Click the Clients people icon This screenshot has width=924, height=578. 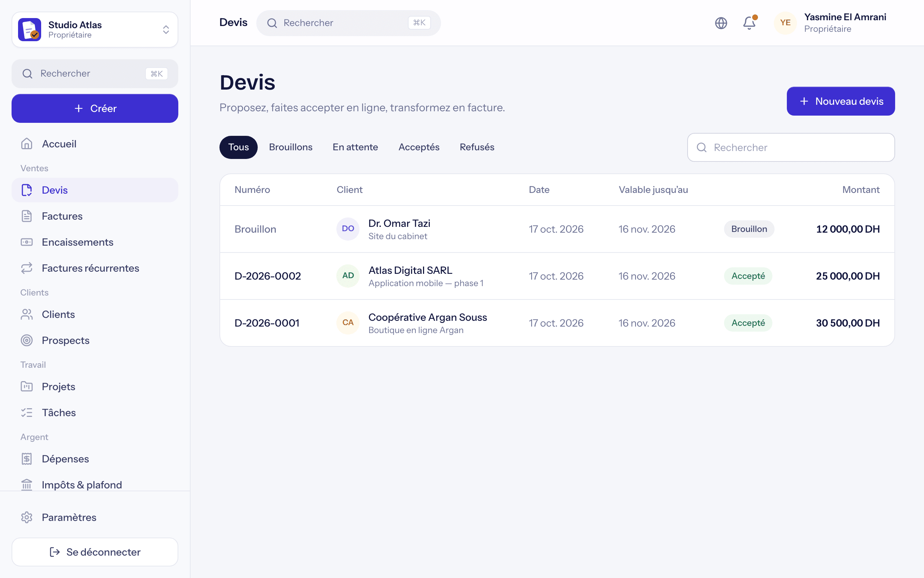click(27, 314)
